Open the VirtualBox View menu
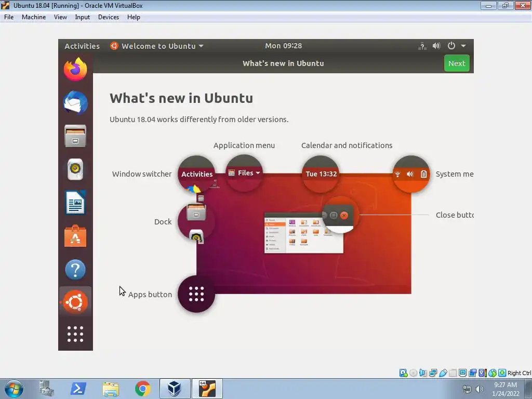The height and width of the screenshot is (399, 532). click(60, 17)
